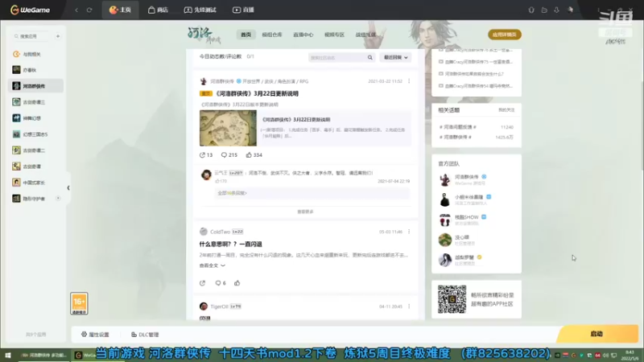644x362 pixels.
Task: Click the taskbar clock showing 8:43
Action: [x=630, y=356]
